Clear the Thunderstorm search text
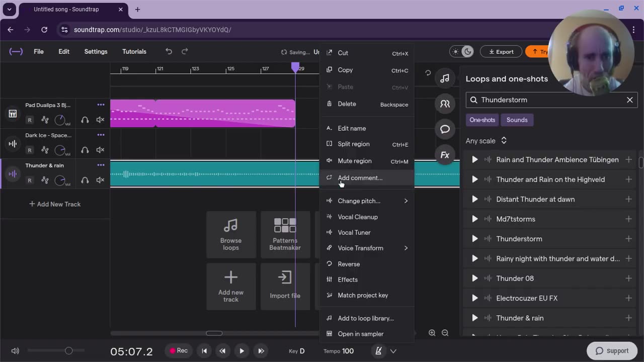The image size is (644, 362). tap(629, 100)
